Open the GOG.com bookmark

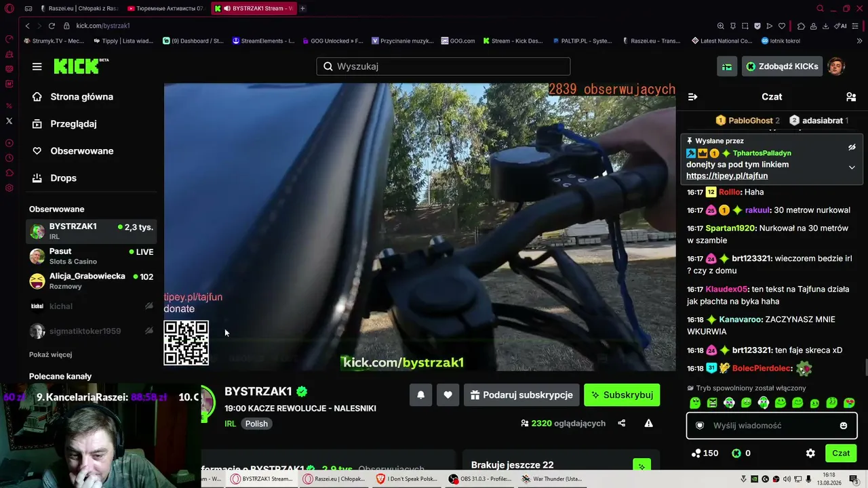pos(458,41)
